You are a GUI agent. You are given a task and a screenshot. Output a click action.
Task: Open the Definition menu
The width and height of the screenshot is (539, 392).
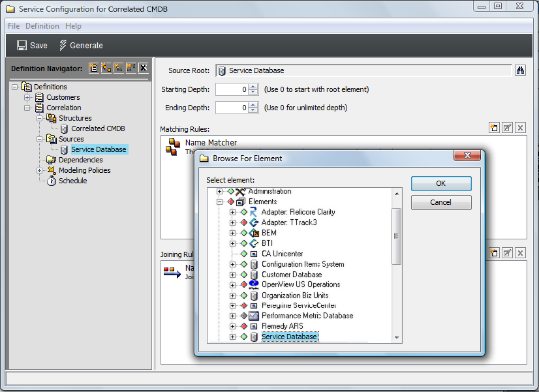[42, 26]
